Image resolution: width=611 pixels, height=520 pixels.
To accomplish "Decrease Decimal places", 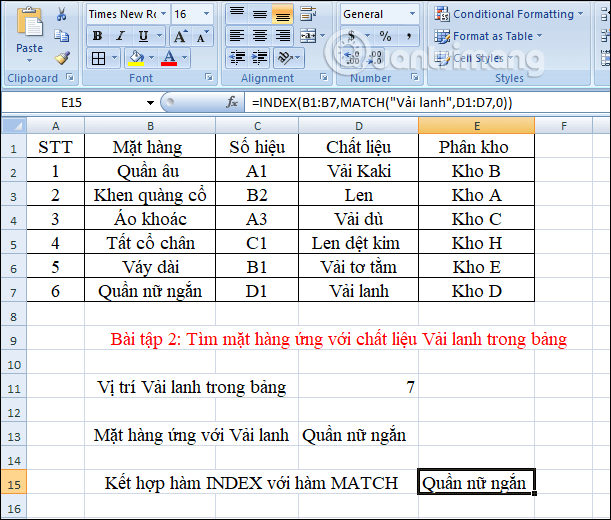I will (375, 58).
